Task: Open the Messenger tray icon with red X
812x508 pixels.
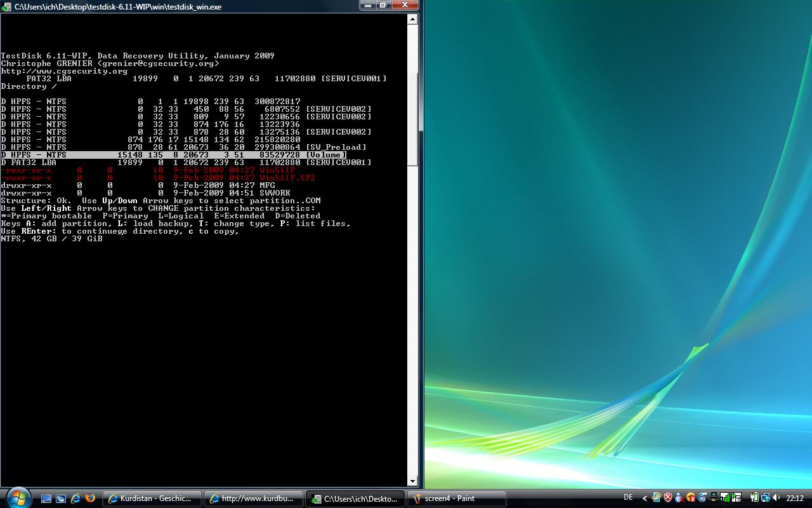Action: (679, 497)
